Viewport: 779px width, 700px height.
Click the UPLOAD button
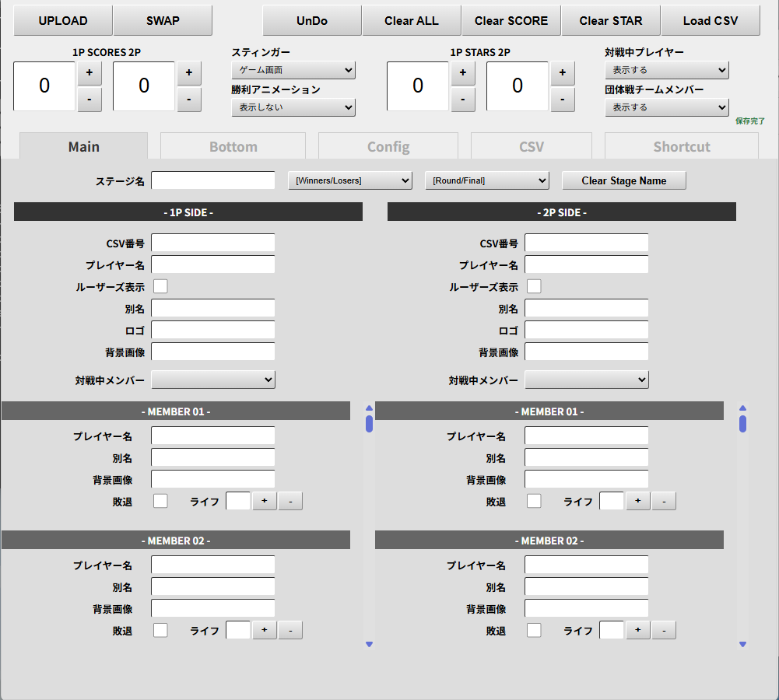[x=63, y=21]
